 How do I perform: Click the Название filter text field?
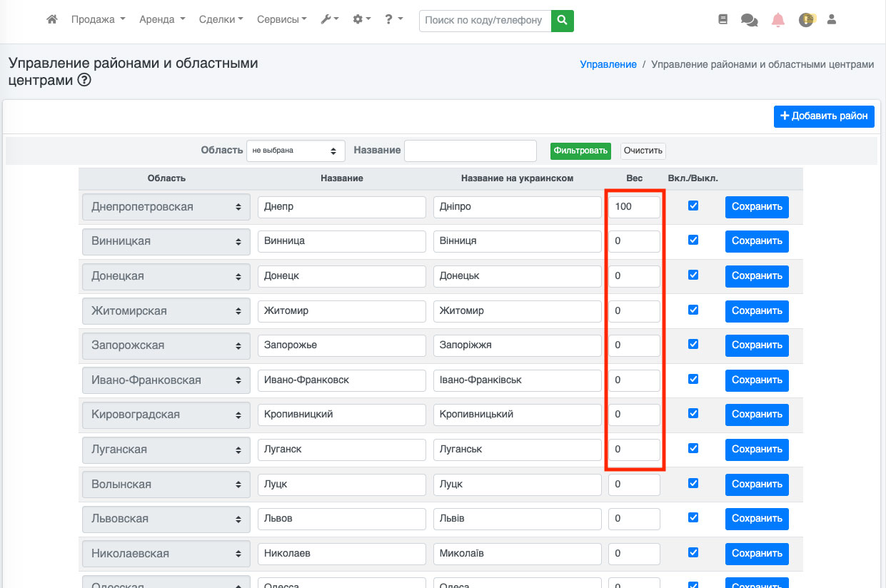tap(470, 151)
